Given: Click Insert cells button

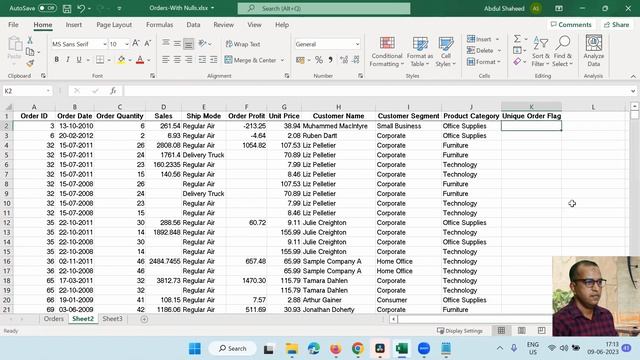Looking at the screenshot, I should click(x=479, y=39).
